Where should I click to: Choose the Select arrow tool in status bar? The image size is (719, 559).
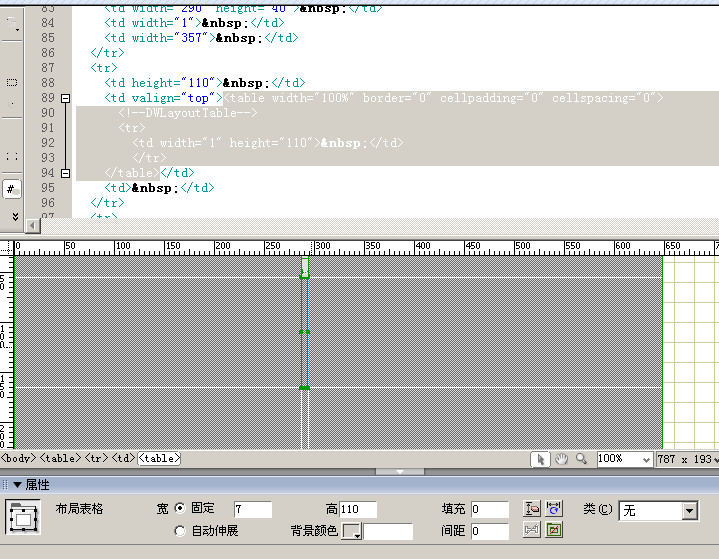(541, 459)
